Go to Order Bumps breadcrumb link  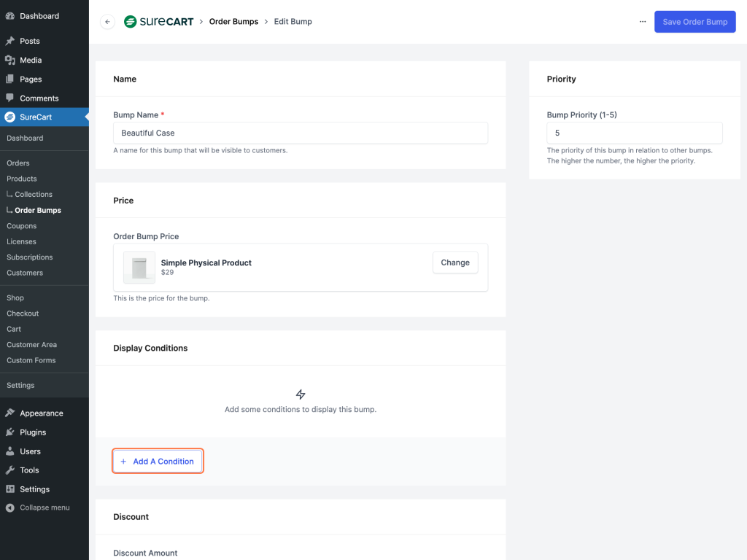pos(233,22)
